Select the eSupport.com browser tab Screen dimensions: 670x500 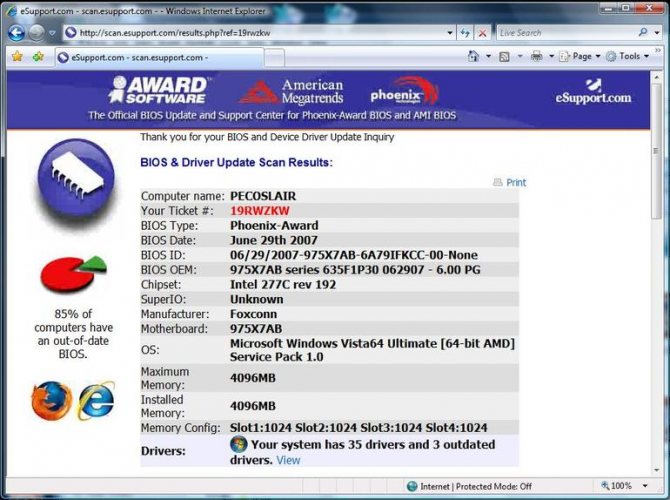[159, 57]
